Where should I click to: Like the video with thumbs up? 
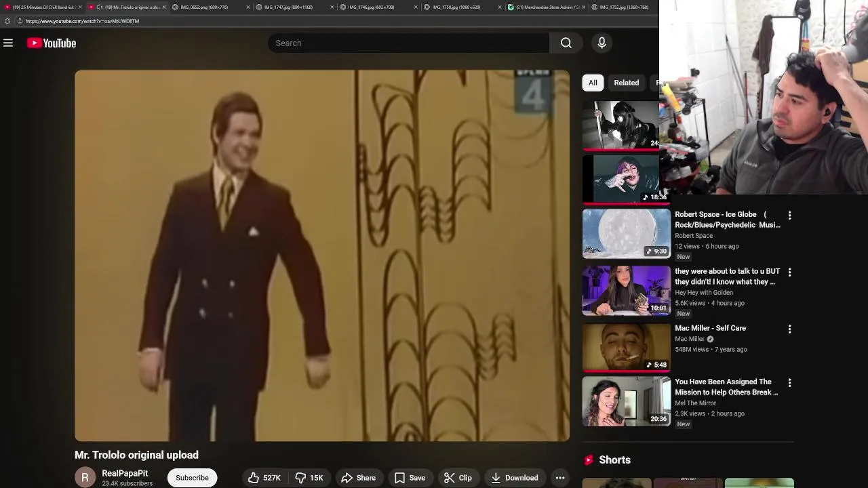[x=264, y=478]
